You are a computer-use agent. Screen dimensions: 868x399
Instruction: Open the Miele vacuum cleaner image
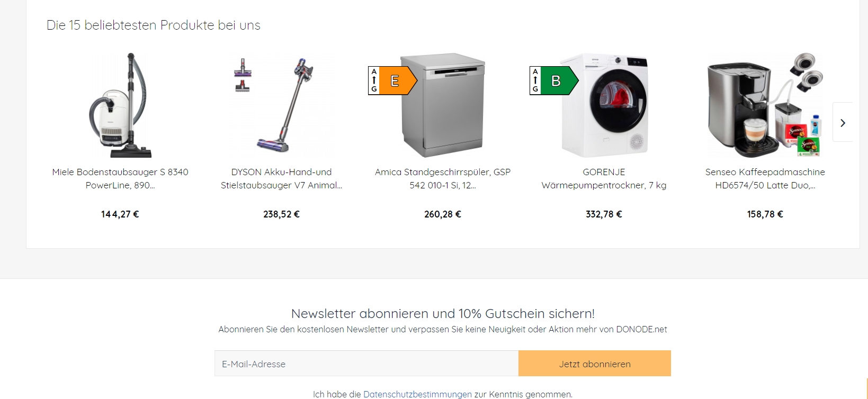[x=120, y=105]
